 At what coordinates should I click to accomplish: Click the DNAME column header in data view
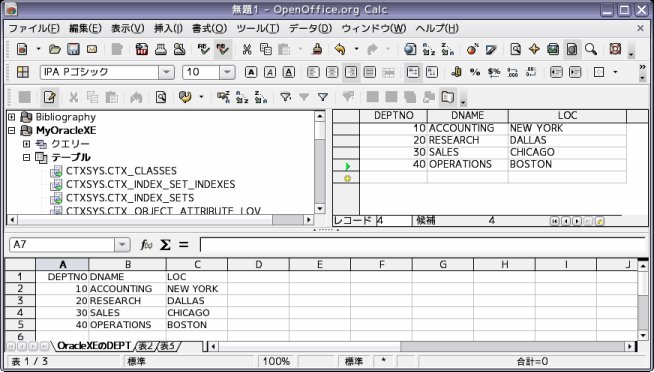(x=468, y=116)
